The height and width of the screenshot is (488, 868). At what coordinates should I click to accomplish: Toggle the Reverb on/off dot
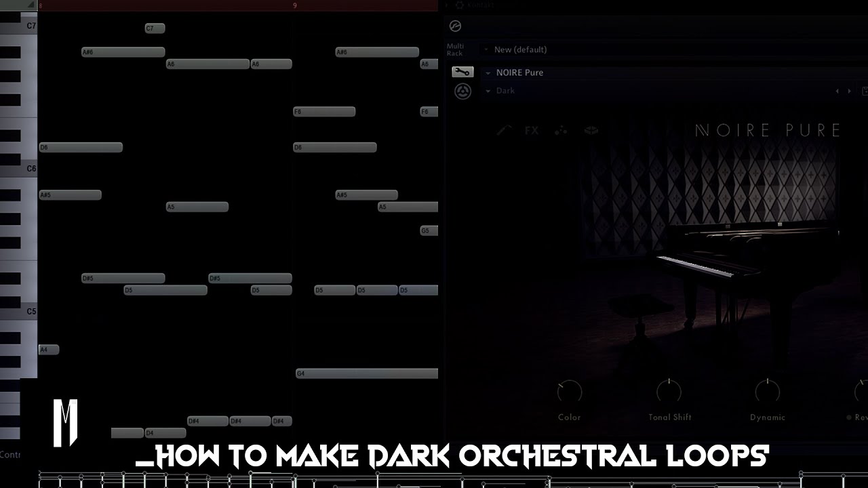click(x=849, y=418)
